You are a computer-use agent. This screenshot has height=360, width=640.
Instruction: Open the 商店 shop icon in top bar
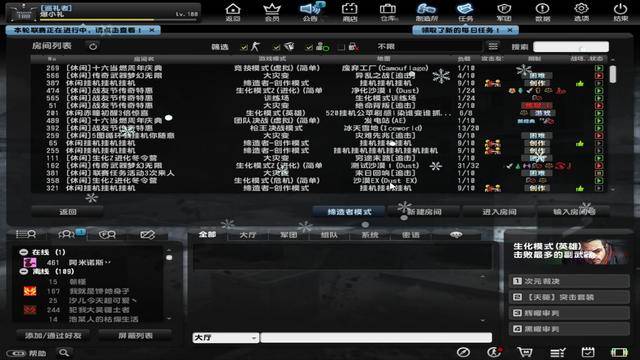(x=349, y=11)
